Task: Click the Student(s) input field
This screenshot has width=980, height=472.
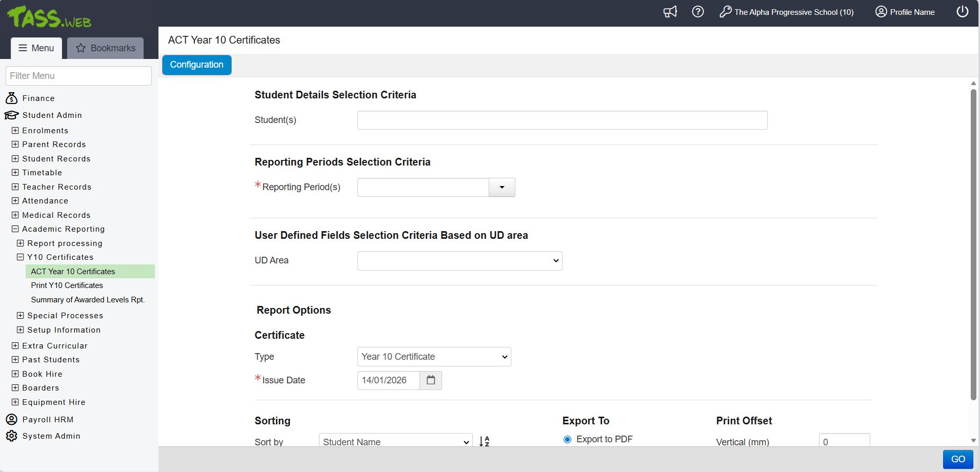Action: pyautogui.click(x=562, y=120)
